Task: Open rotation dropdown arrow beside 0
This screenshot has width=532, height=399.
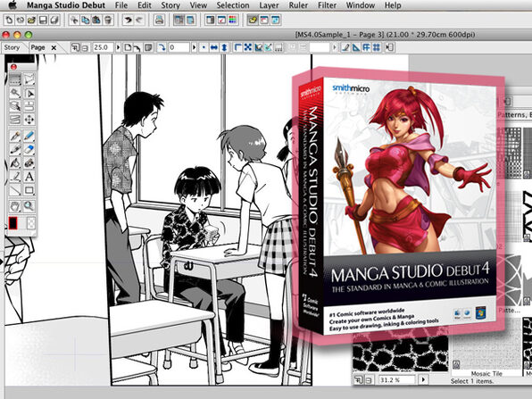Action: 194,47
